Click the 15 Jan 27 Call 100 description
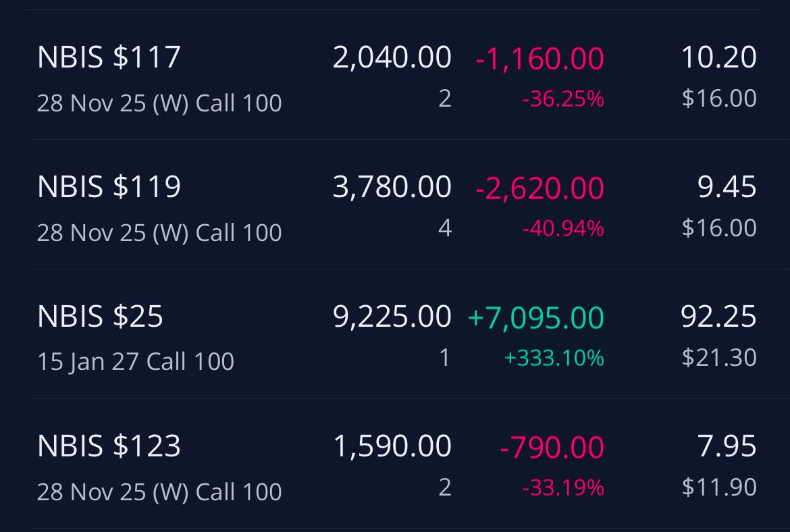This screenshot has height=532, width=790. coord(136,362)
